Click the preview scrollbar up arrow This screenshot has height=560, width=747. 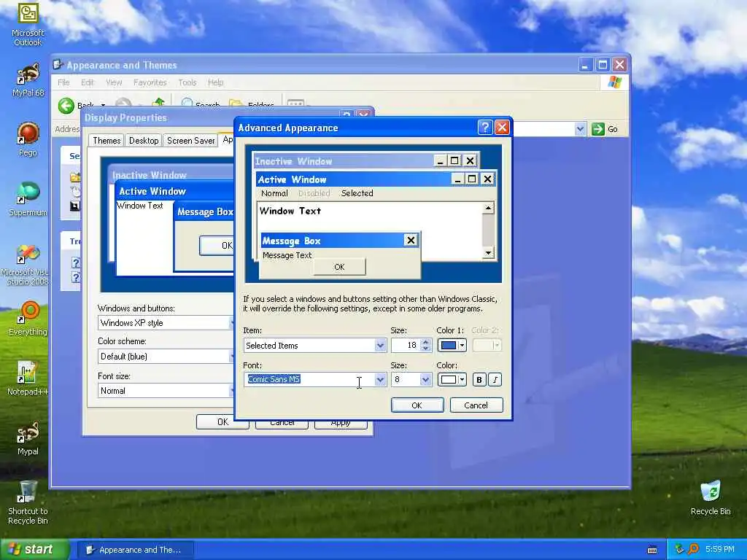(488, 208)
